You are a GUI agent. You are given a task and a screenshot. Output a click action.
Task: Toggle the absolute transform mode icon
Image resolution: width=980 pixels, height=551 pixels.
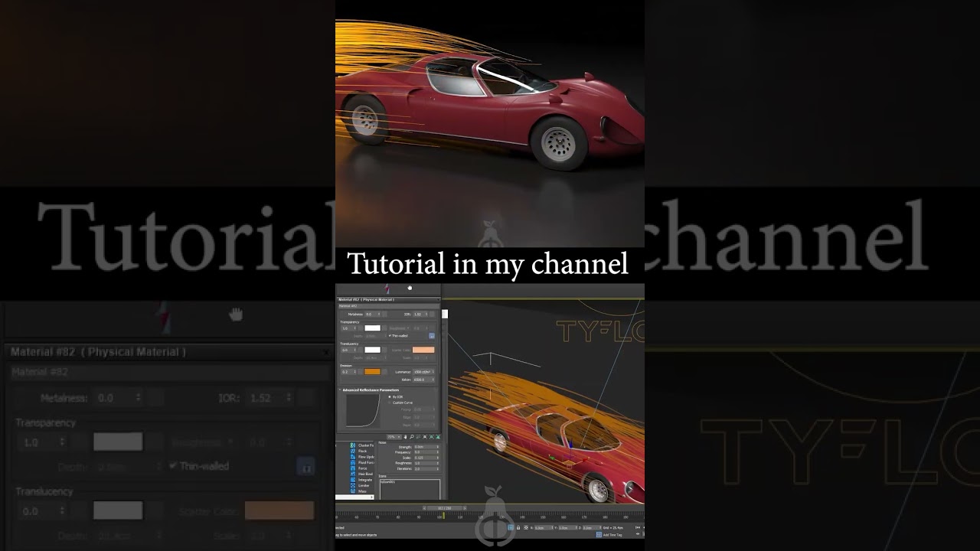[526, 527]
